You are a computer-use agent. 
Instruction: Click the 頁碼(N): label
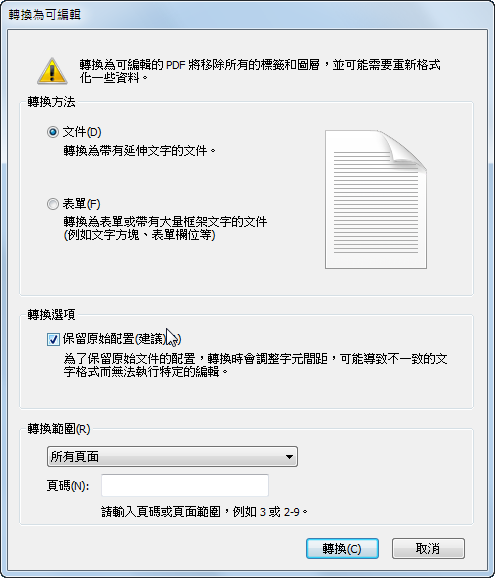tap(68, 486)
